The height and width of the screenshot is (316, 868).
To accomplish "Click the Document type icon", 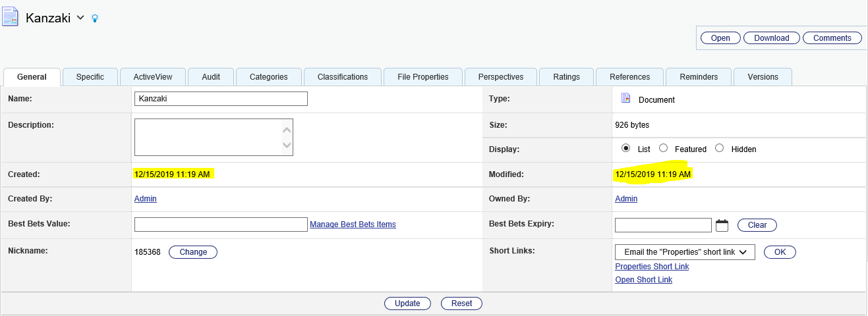I will click(626, 99).
